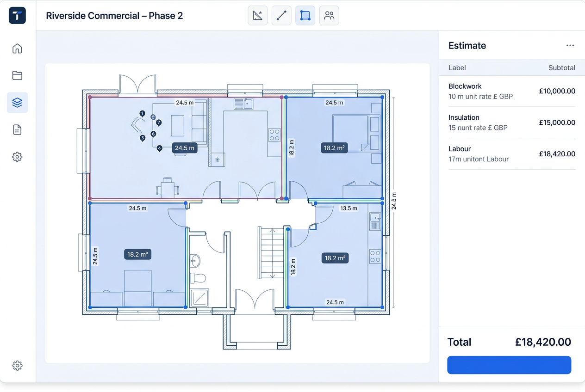Click the purple vertex at the living room's top-left corner
This screenshot has height=392, width=585.
[90, 97]
